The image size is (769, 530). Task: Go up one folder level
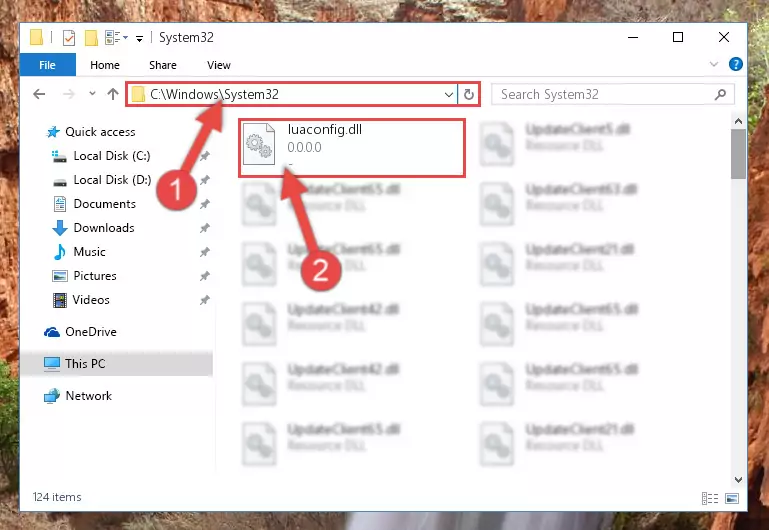coord(113,94)
